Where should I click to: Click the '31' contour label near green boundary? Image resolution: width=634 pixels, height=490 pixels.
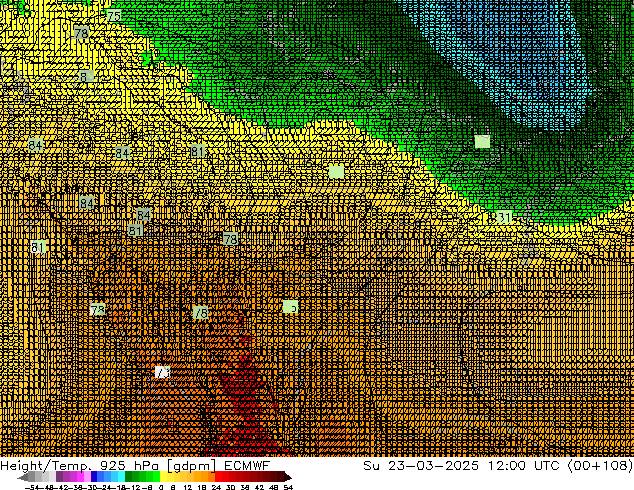tap(504, 217)
